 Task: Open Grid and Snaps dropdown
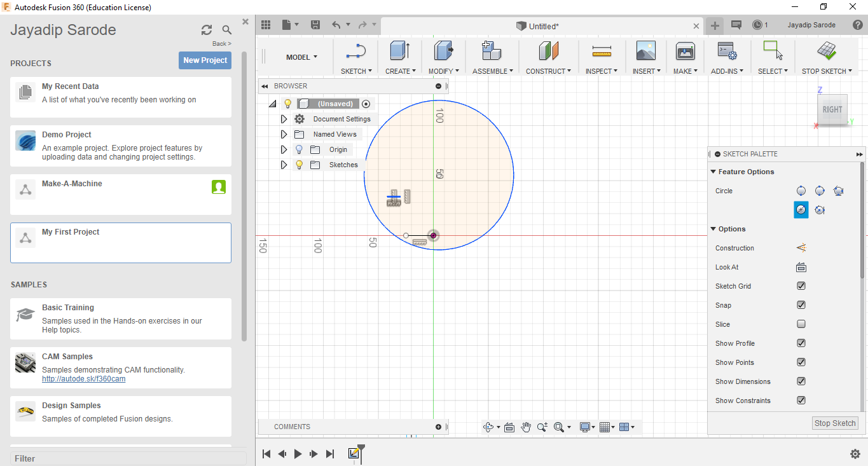click(x=607, y=427)
